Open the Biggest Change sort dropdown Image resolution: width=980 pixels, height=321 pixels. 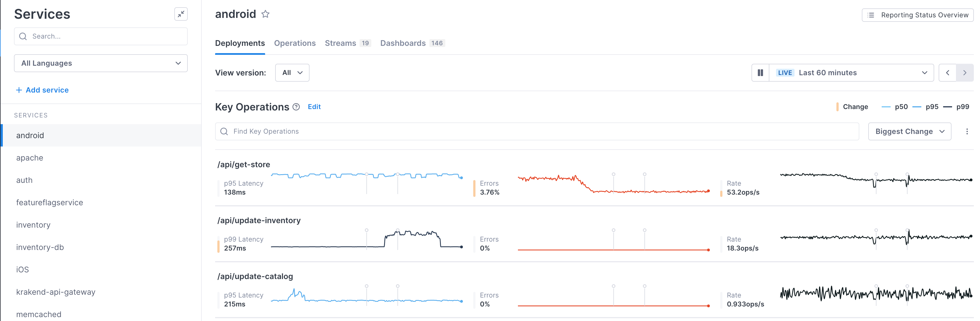coord(909,131)
